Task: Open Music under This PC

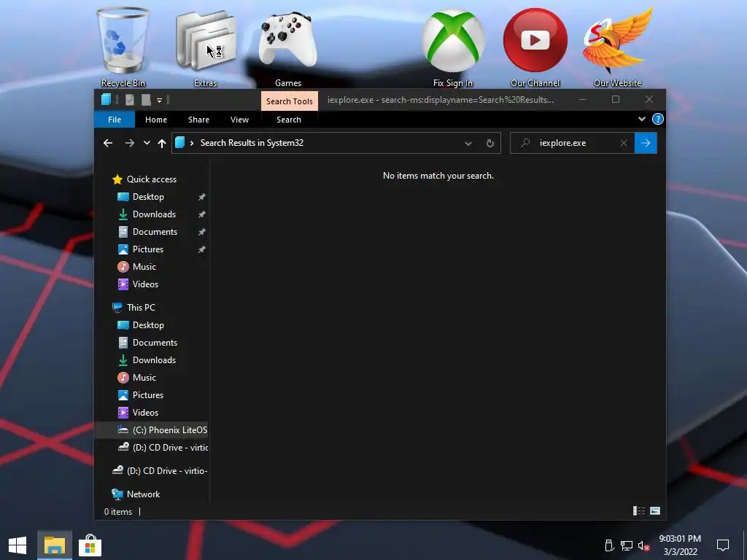Action: [144, 378]
